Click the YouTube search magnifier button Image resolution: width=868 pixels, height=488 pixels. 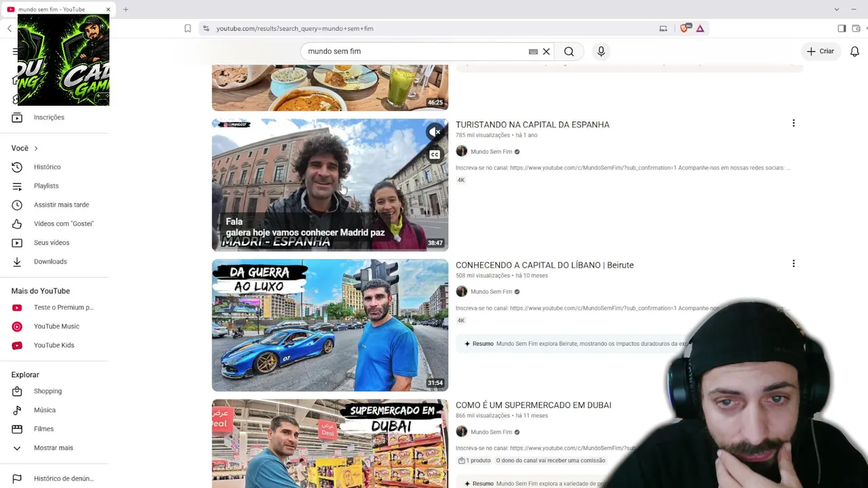tap(569, 52)
